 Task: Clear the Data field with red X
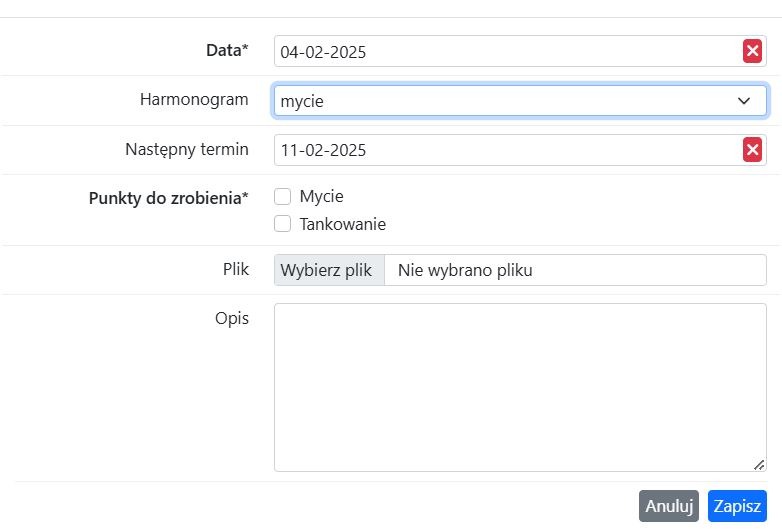(752, 51)
